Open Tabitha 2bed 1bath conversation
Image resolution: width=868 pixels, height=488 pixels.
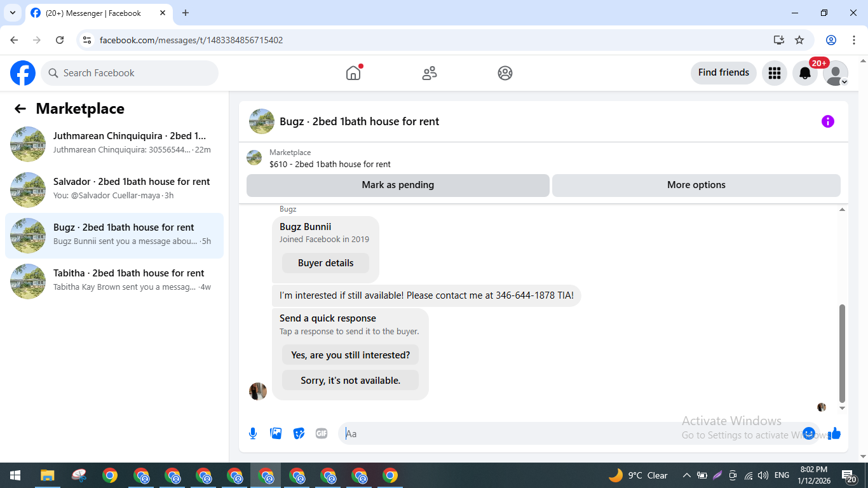coord(114,281)
